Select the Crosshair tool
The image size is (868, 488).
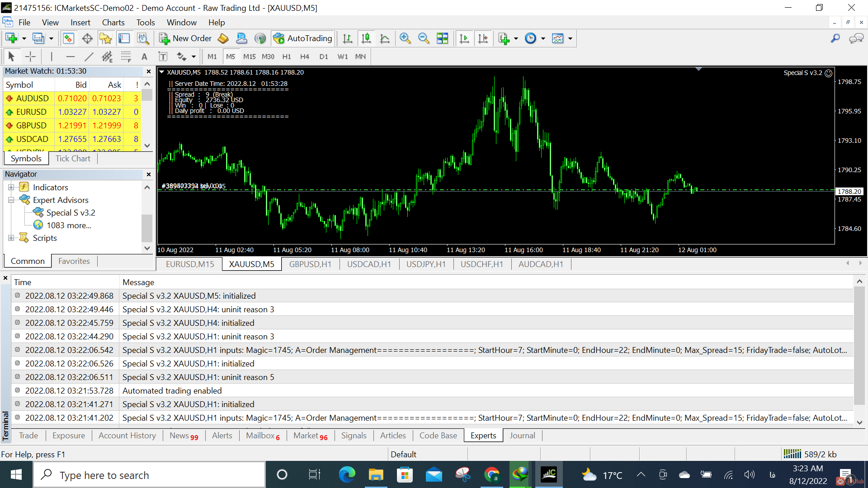(30, 56)
